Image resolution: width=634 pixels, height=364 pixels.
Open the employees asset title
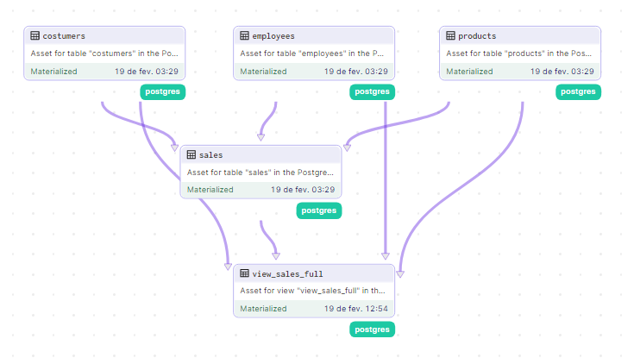pos(273,36)
